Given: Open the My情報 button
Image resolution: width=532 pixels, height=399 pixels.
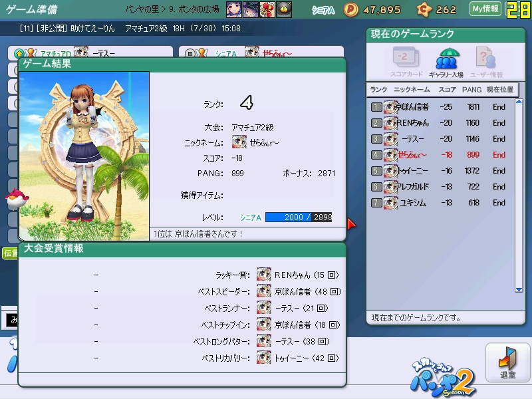Looking at the screenshot, I should click(485, 9).
